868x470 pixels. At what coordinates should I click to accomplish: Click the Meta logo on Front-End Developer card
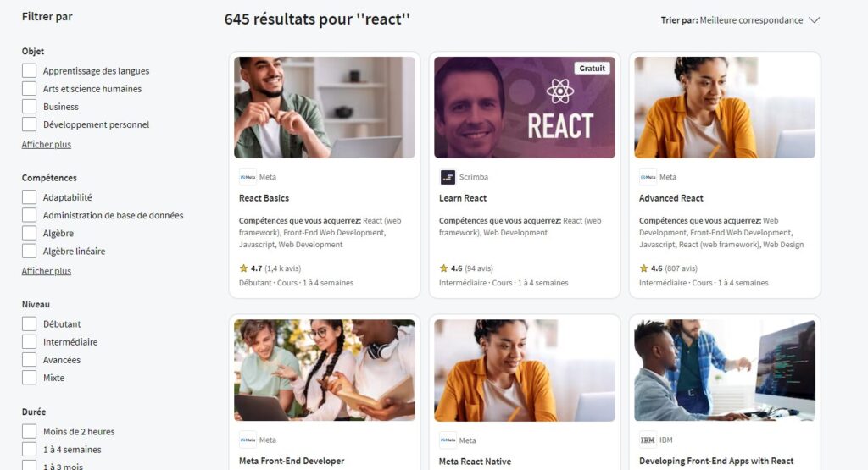[248, 440]
